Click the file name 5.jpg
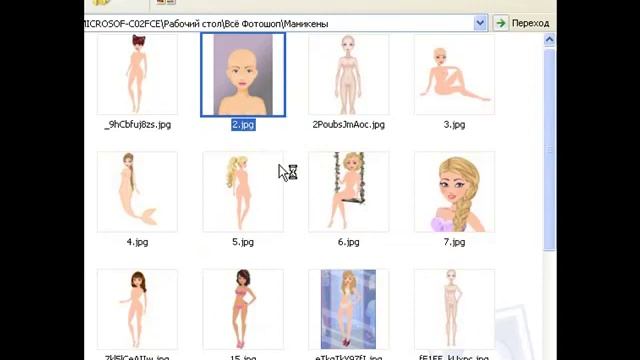 243,242
